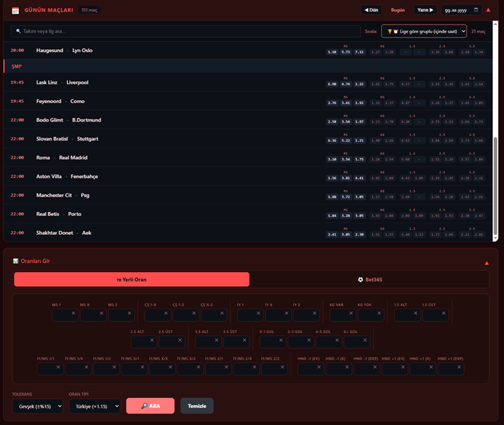Go to yesterday with the Dün button
This screenshot has width=504, height=425.
click(x=371, y=10)
